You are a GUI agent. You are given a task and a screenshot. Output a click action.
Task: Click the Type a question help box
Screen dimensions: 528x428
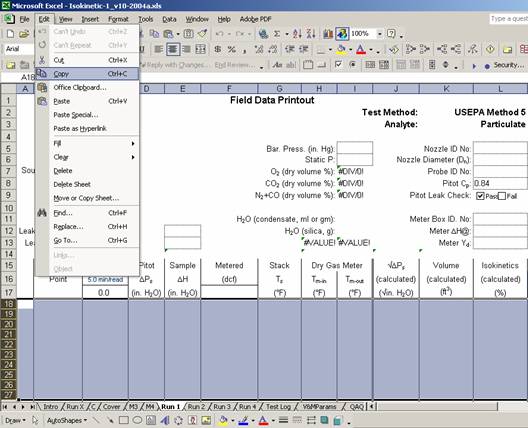pos(508,19)
